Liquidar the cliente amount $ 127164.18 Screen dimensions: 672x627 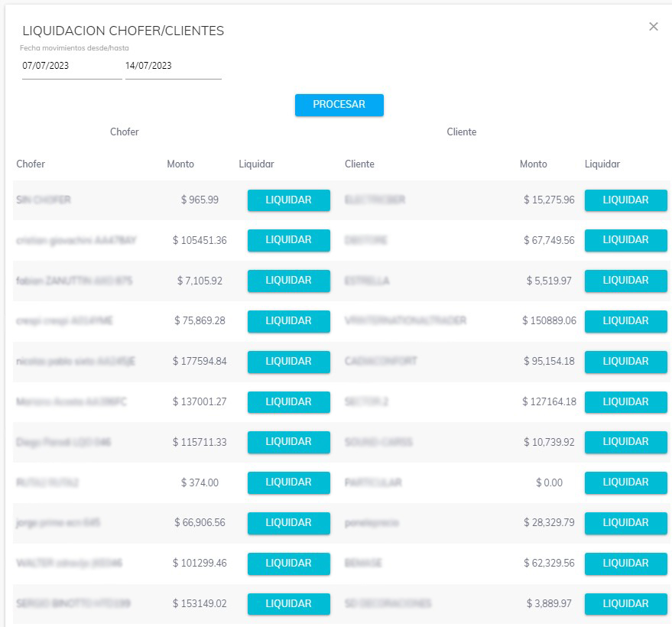point(625,402)
